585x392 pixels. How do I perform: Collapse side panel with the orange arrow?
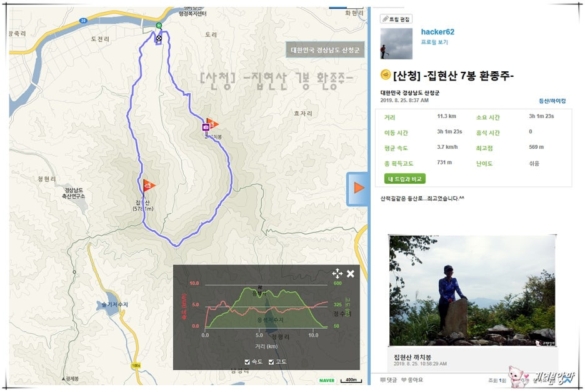358,188
